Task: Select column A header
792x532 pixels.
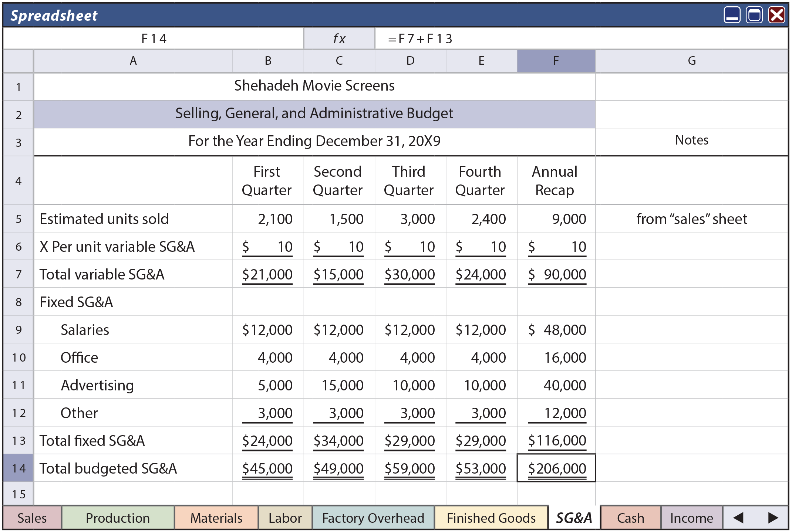Action: point(133,61)
